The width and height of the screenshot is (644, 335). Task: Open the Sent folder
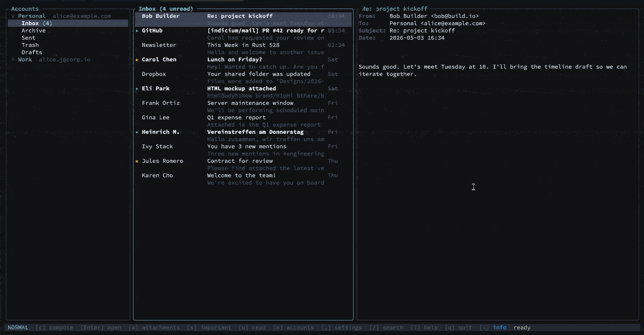click(x=28, y=38)
